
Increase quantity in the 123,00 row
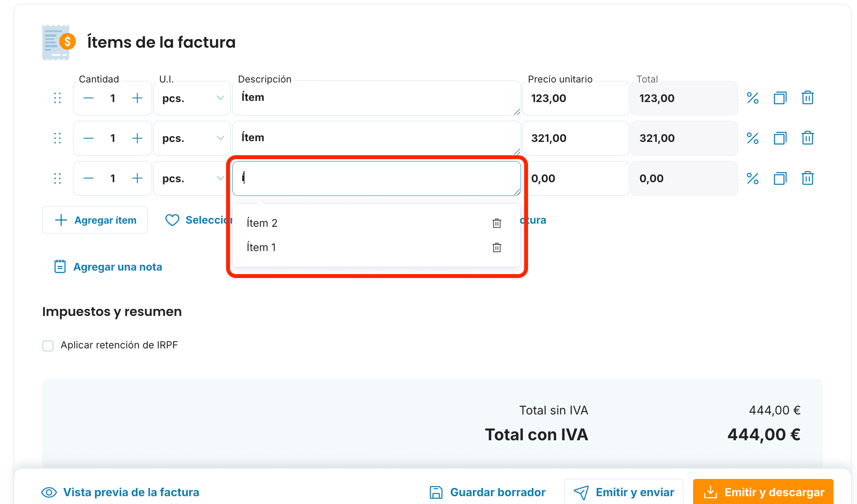[x=137, y=98]
